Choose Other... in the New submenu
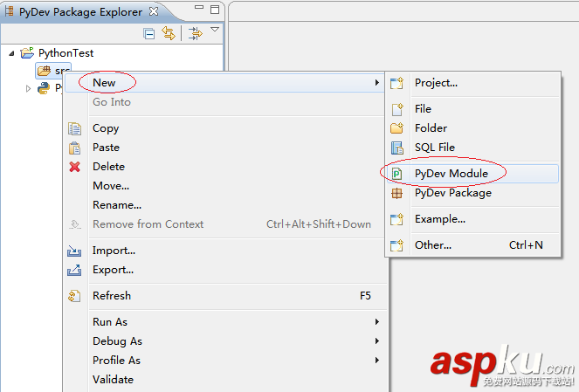Screen dimensions: 579x392 click(x=472, y=245)
